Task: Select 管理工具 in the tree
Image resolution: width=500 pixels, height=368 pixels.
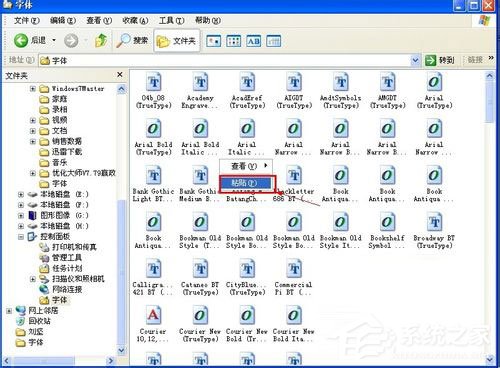Action: click(61, 258)
